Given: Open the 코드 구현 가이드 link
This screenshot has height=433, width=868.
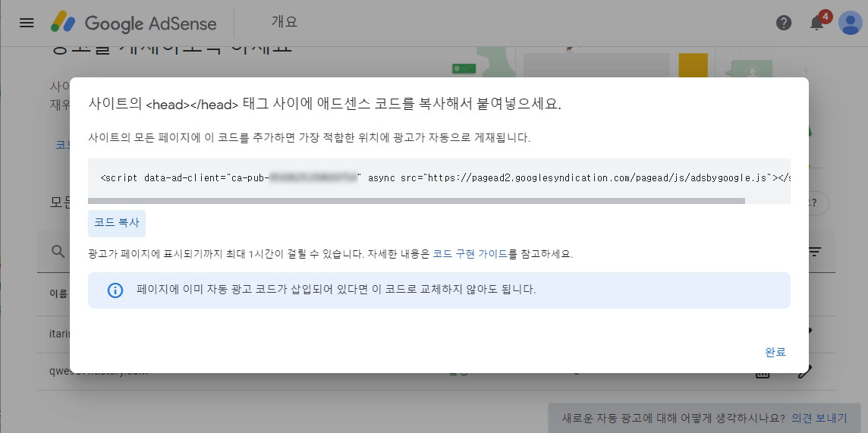Looking at the screenshot, I should pyautogui.click(x=470, y=254).
